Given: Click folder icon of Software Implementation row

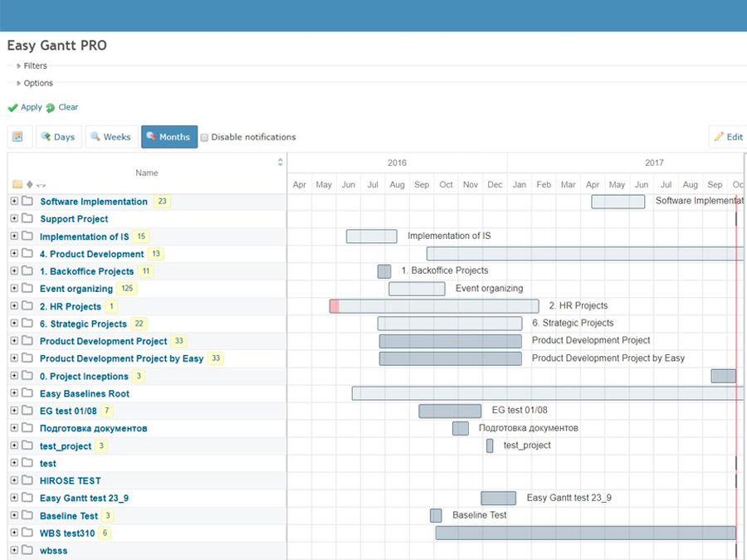Looking at the screenshot, I should (27, 201).
